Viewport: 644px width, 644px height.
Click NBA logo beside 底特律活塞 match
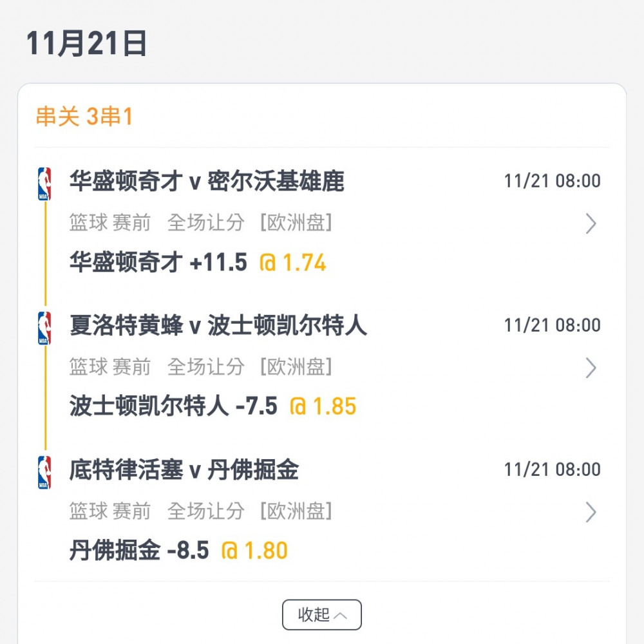point(44,472)
